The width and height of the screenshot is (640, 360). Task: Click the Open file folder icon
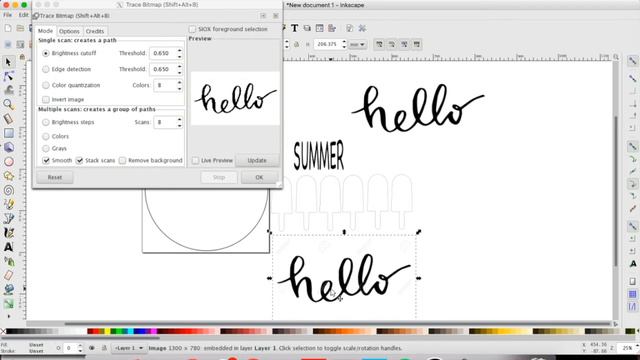tap(20, 28)
